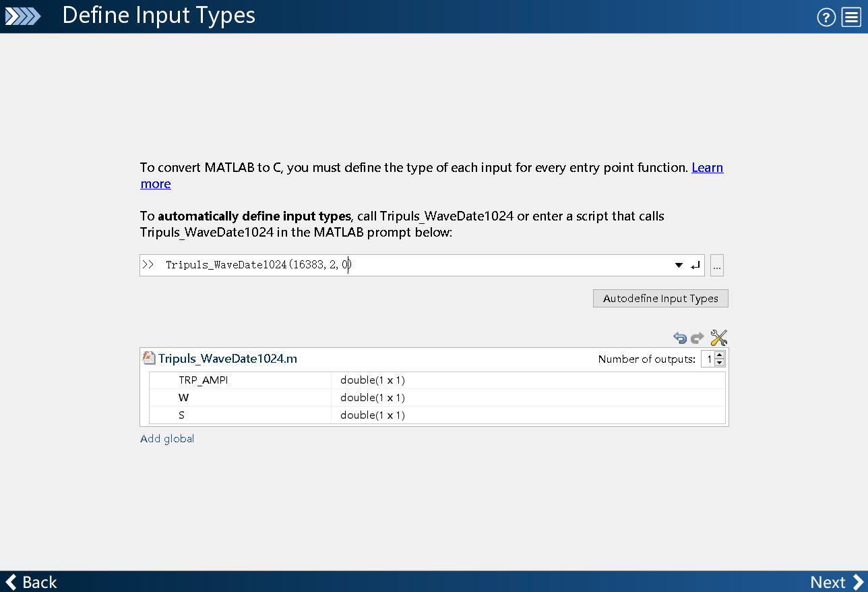Edit the double(1 x 1) type for S
Image resolution: width=868 pixels, height=592 pixels.
[528, 415]
